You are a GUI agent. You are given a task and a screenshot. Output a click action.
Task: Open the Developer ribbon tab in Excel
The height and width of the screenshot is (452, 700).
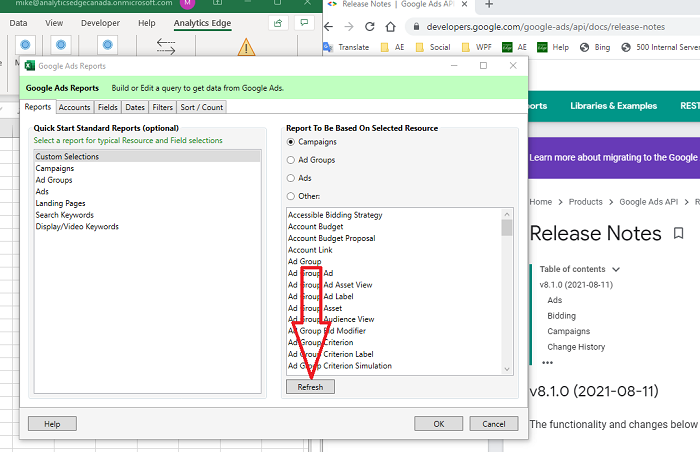[x=100, y=23]
